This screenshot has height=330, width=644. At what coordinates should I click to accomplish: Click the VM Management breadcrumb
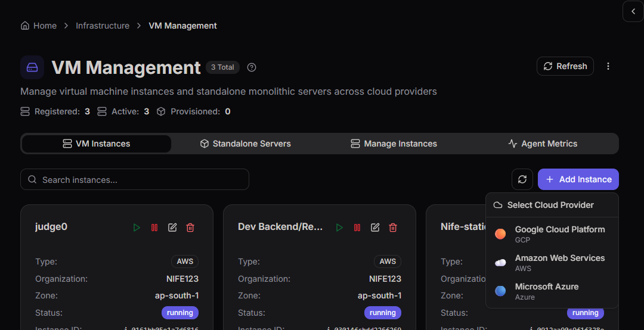(x=183, y=26)
